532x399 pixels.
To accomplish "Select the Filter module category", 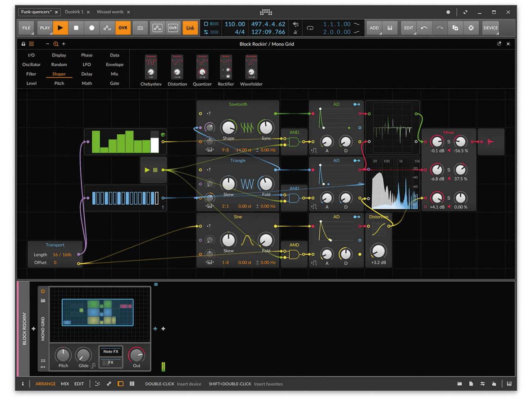I will tap(31, 74).
